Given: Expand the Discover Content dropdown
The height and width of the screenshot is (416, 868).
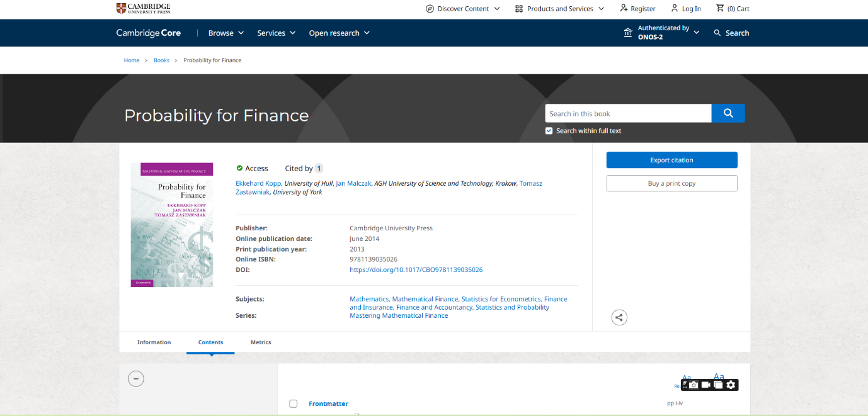Looking at the screenshot, I should point(463,9).
